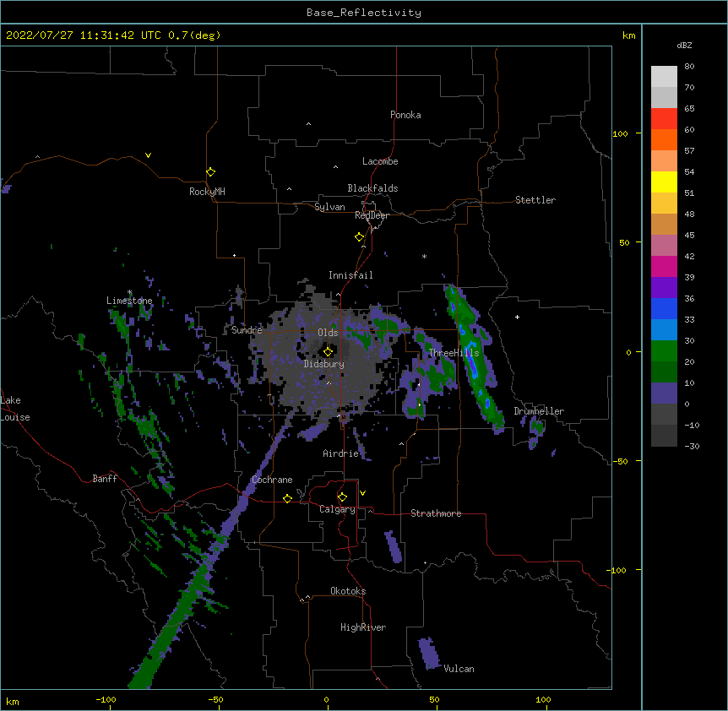Viewport: 728px width, 711px height.
Task: Click the Ponoka city label
Action: (x=405, y=115)
